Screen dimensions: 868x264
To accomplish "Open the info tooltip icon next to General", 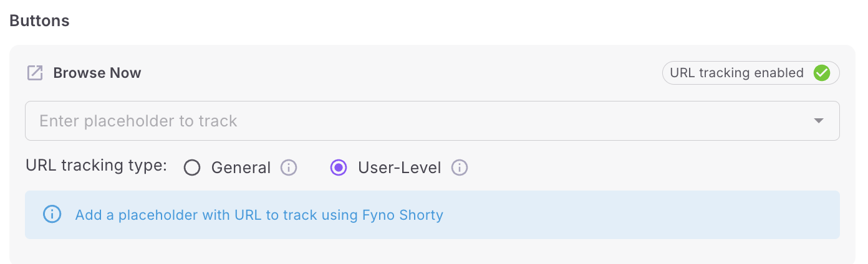I will (288, 167).
